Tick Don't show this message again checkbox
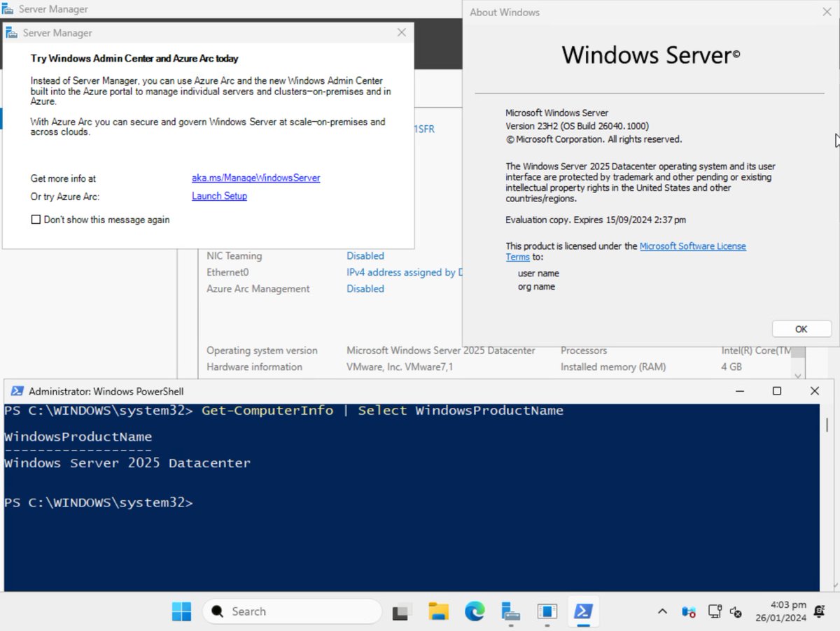 pyautogui.click(x=36, y=220)
